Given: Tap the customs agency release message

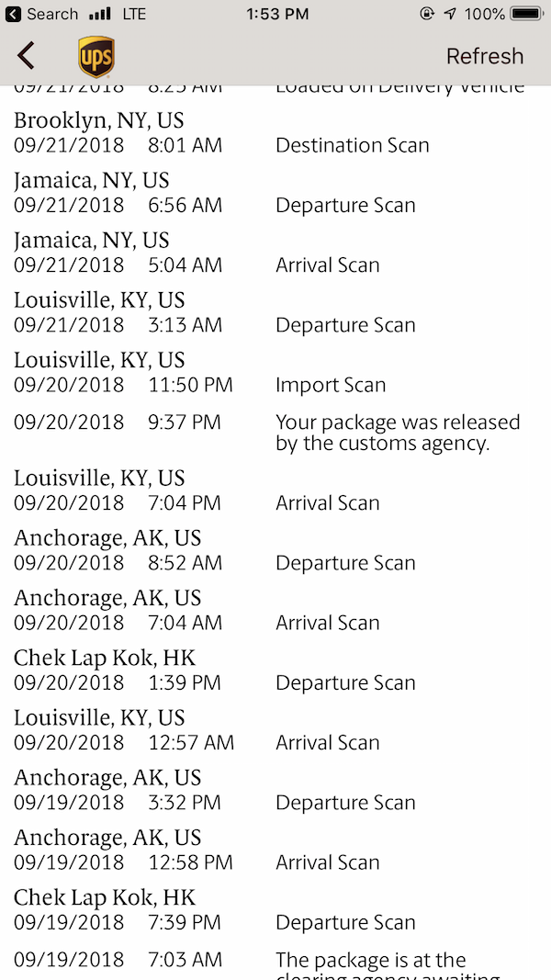Looking at the screenshot, I should click(x=398, y=433).
